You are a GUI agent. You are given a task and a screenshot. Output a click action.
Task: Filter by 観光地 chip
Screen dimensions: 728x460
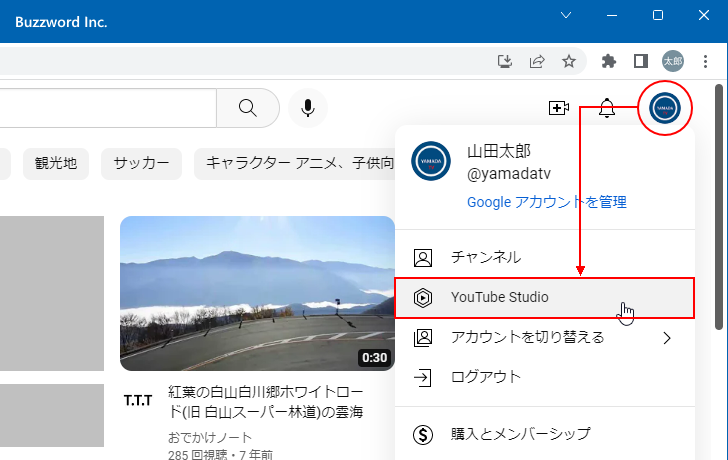[x=56, y=163]
